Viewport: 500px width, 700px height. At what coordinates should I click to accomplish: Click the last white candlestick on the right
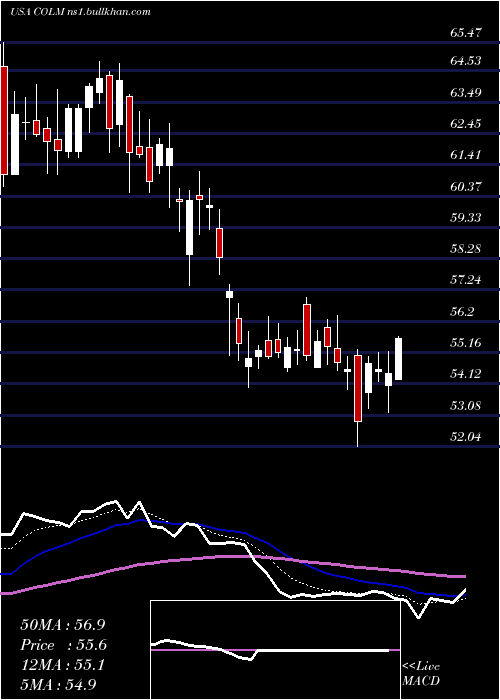pos(398,359)
